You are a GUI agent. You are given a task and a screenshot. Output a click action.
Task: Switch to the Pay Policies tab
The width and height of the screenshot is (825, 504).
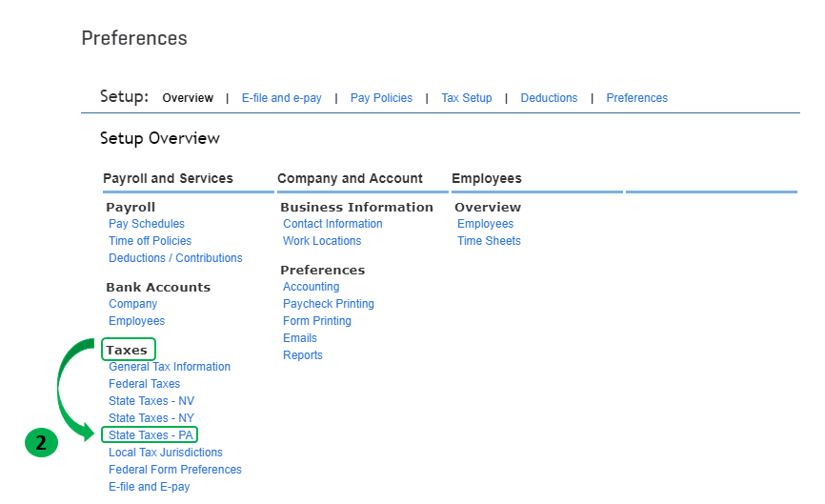coord(381,98)
